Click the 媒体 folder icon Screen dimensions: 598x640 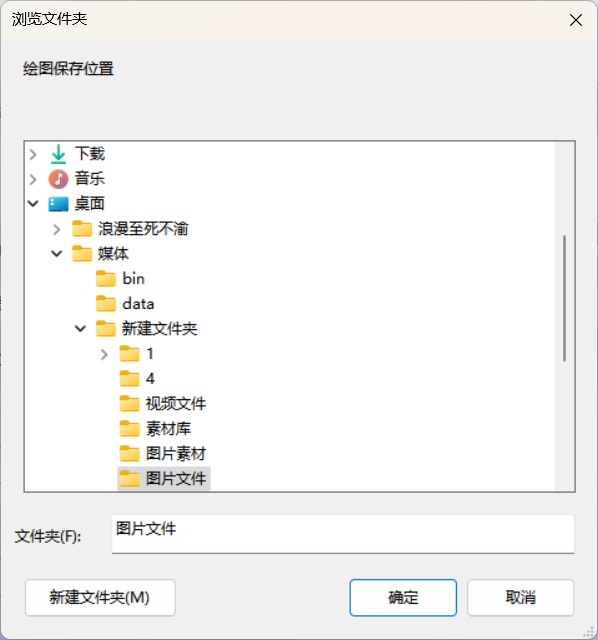point(82,253)
